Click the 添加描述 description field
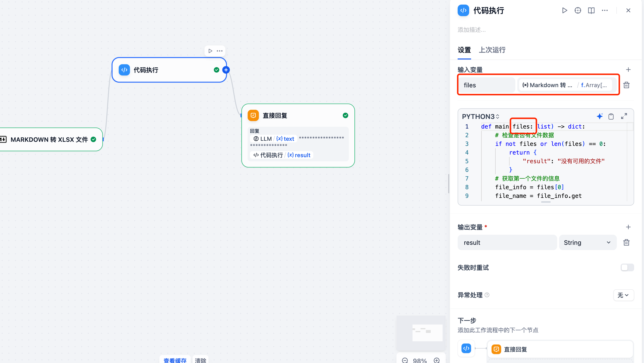The image size is (644, 363). click(472, 30)
